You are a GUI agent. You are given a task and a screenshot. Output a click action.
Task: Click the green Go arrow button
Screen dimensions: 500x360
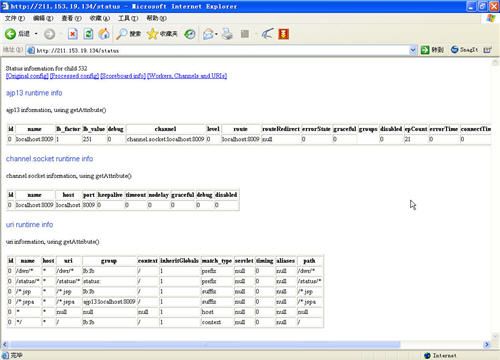tap(425, 50)
